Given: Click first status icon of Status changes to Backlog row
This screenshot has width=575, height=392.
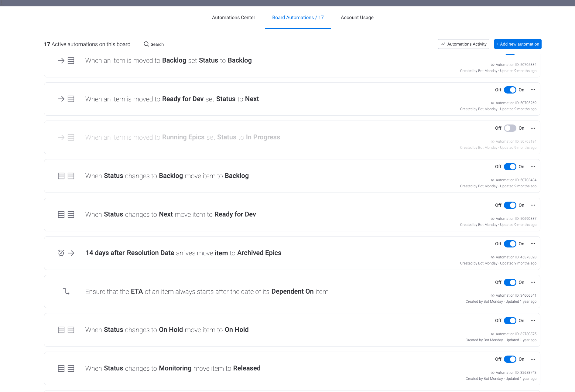Looking at the screenshot, I should point(61,176).
